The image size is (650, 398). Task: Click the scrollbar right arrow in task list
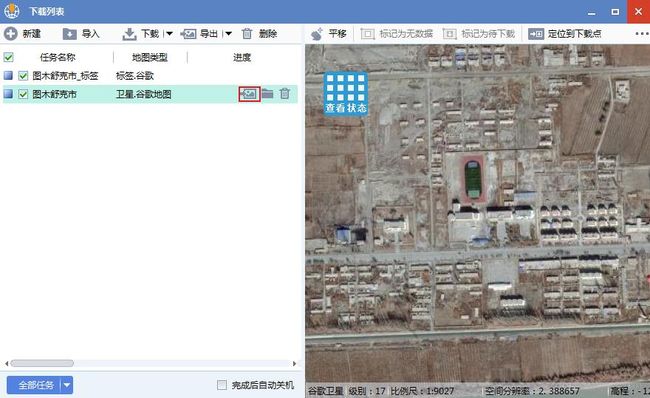[x=294, y=364]
